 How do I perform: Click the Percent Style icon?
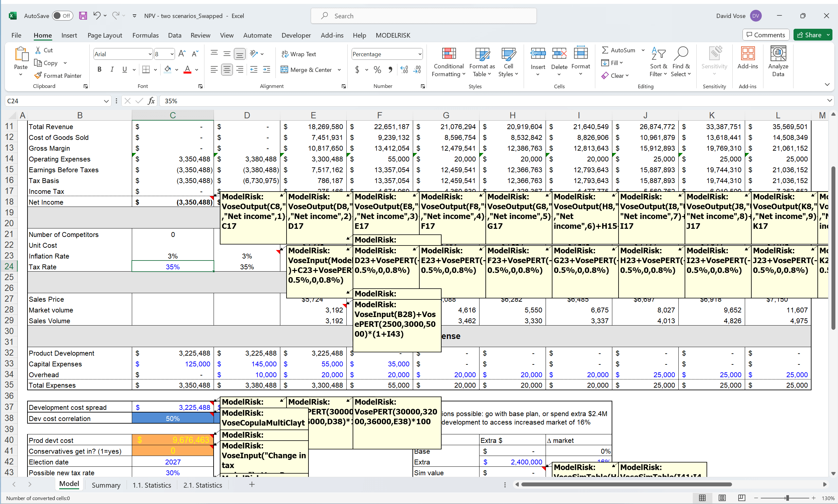coord(377,69)
